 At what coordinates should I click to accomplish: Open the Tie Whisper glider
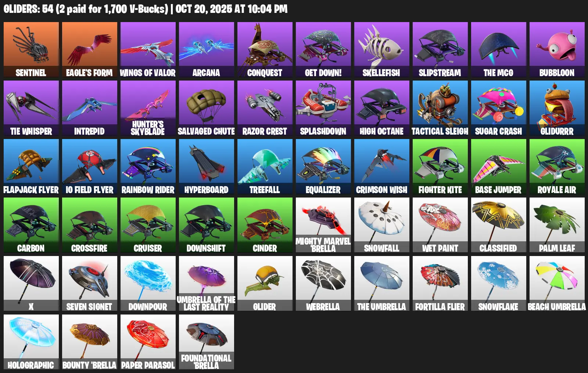point(31,108)
